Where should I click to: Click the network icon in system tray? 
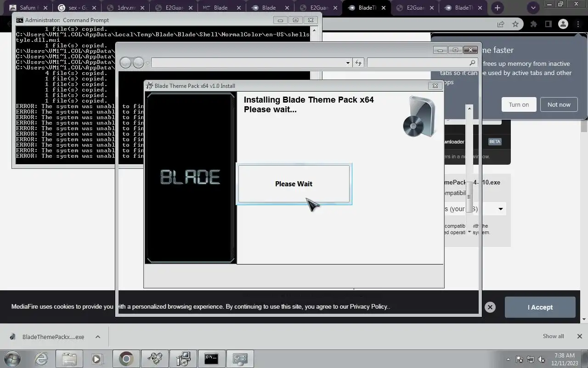pyautogui.click(x=531, y=359)
